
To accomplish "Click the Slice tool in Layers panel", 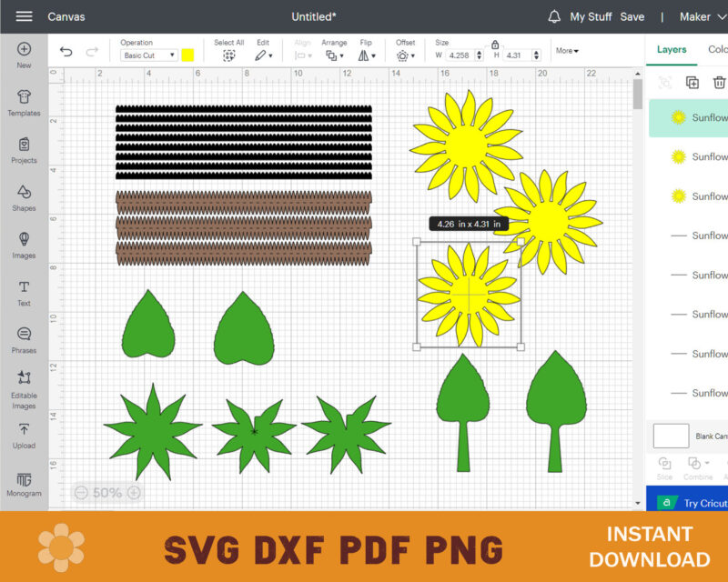I will [664, 466].
